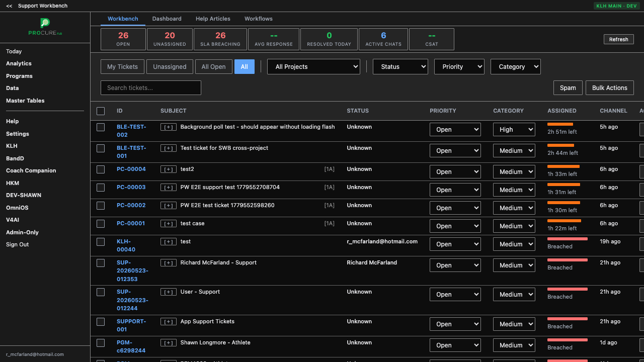Viewport: 644px width, 362px height.
Task: Open the High priority dropdown for BLE-TEST-002
Action: pyautogui.click(x=514, y=130)
